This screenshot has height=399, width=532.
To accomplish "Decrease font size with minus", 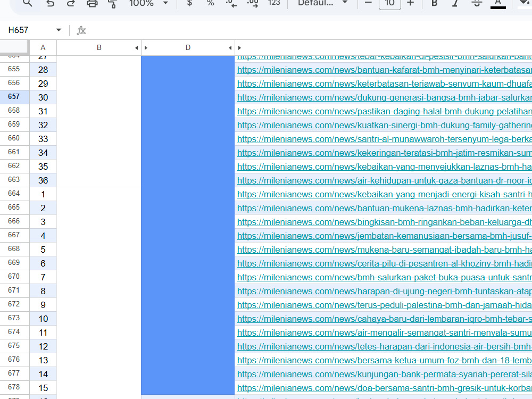I will 368,3.
